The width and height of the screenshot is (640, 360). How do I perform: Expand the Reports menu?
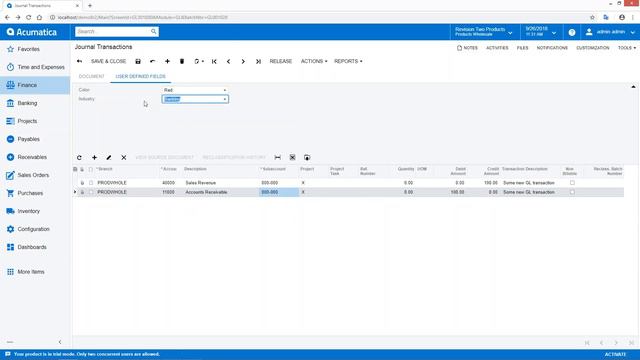pyautogui.click(x=348, y=61)
